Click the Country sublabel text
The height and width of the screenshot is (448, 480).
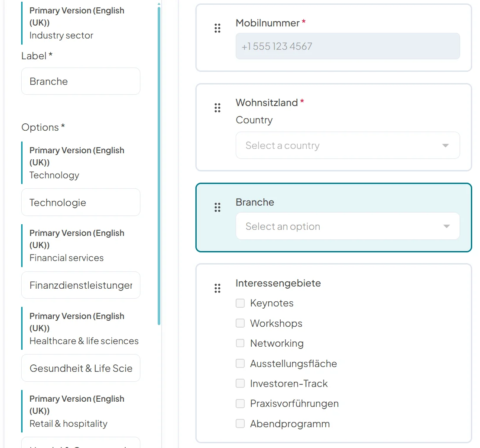click(254, 120)
